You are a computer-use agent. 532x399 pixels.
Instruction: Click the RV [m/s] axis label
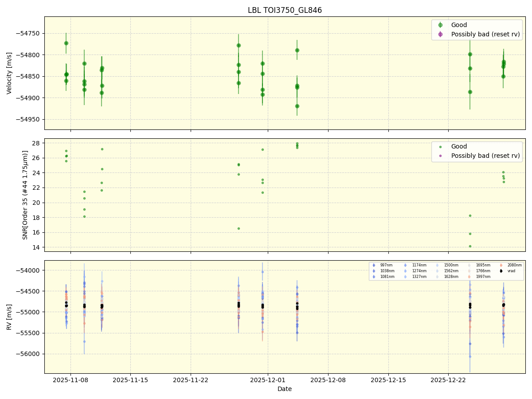click(9, 317)
